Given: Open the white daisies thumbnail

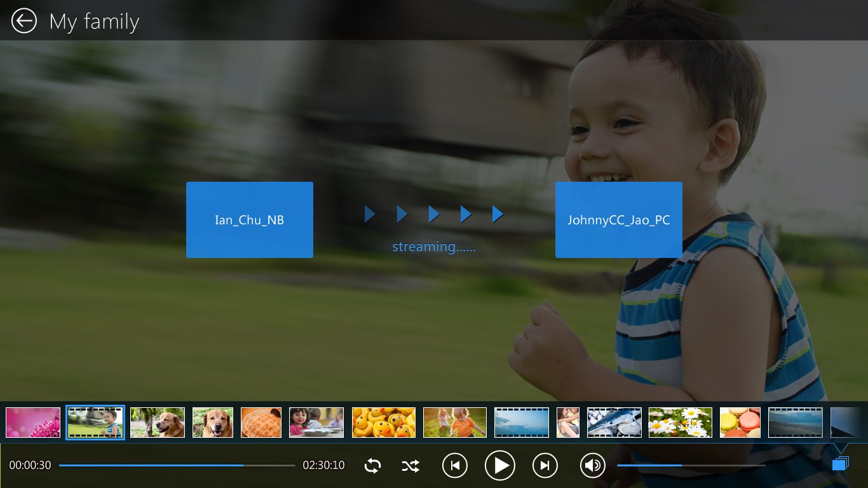Looking at the screenshot, I should coord(680,423).
